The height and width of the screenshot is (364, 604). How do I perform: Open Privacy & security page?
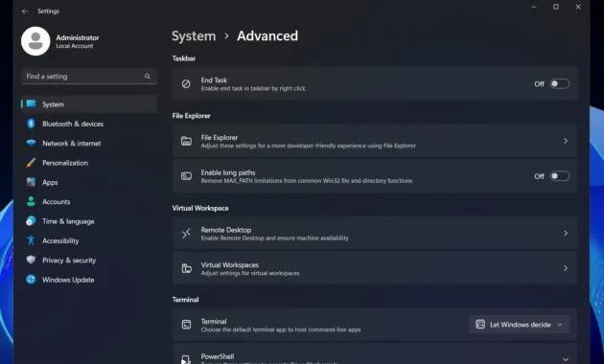[x=89, y=260]
